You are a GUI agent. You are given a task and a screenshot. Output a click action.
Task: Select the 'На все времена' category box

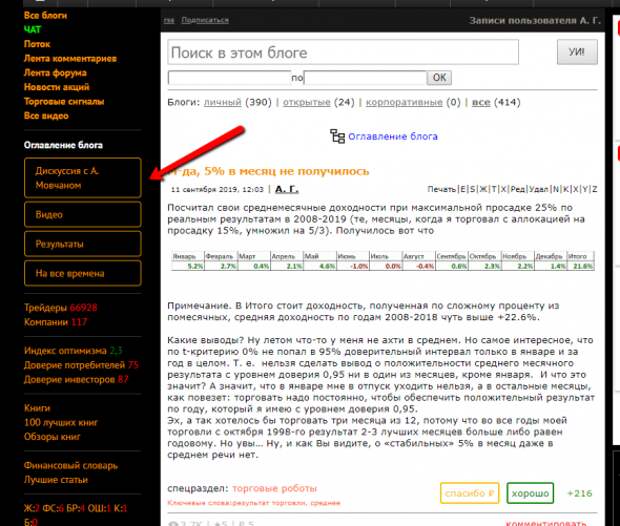tap(83, 273)
